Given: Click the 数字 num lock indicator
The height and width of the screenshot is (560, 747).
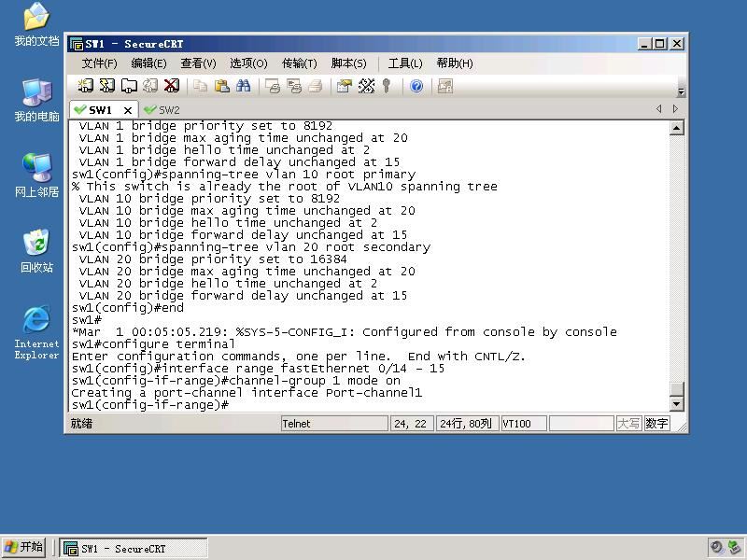Looking at the screenshot, I should coord(656,424).
